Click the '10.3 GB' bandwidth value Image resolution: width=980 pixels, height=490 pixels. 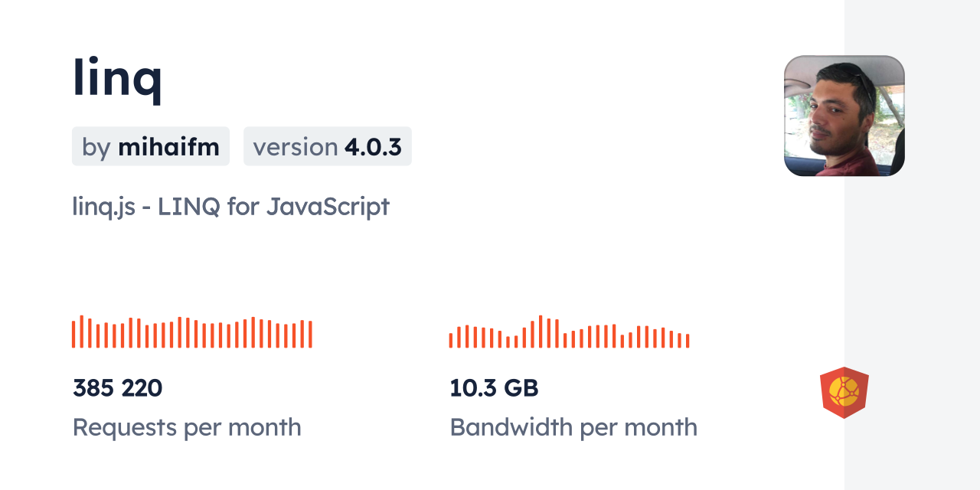[494, 388]
